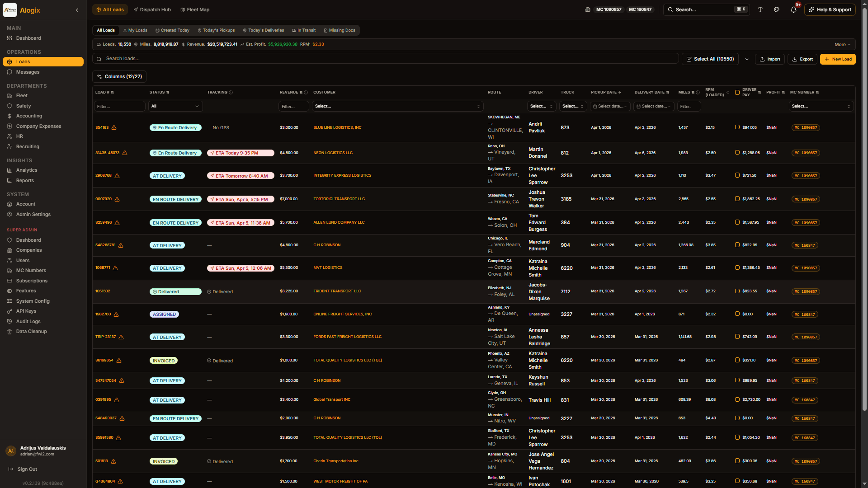Click the user avatar icon
868x488 pixels.
tap(11, 451)
